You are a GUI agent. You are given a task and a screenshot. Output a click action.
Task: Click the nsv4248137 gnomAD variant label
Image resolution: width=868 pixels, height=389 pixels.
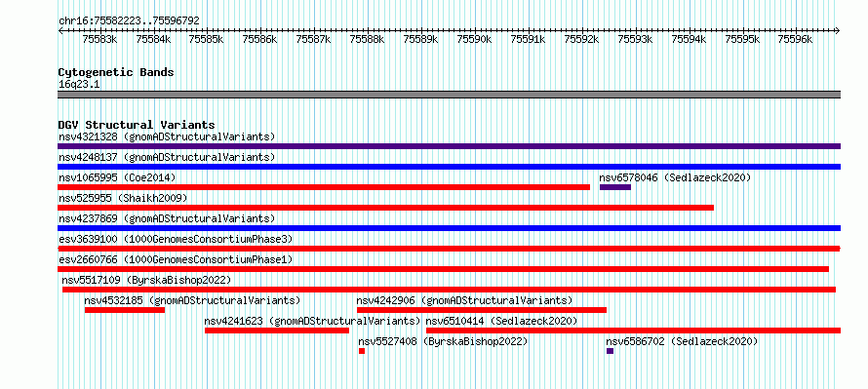(x=167, y=157)
